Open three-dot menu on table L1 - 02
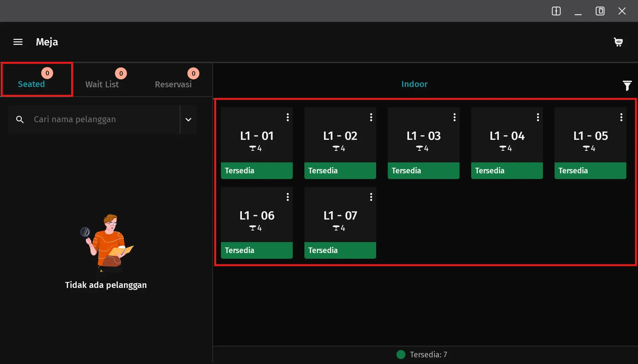Image resolution: width=638 pixels, height=364 pixels. tap(371, 117)
